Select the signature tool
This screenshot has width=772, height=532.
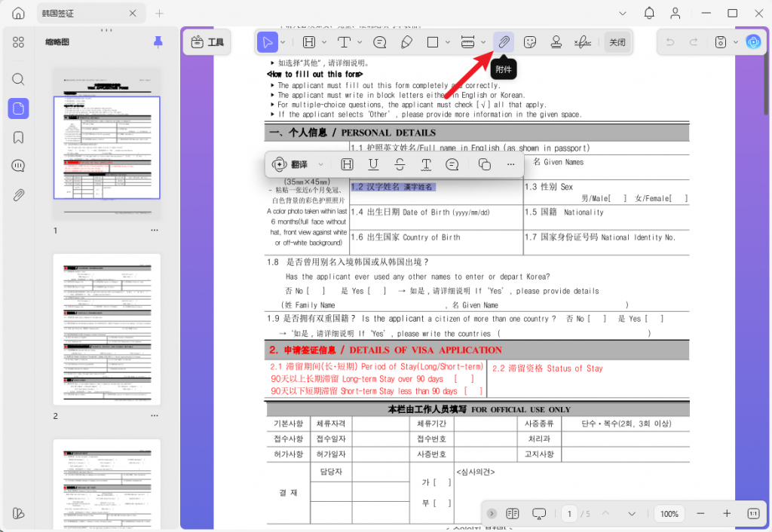click(583, 42)
